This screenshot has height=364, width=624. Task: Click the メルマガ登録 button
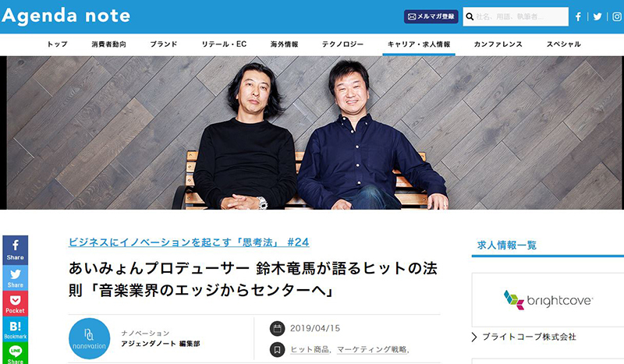[x=431, y=16]
